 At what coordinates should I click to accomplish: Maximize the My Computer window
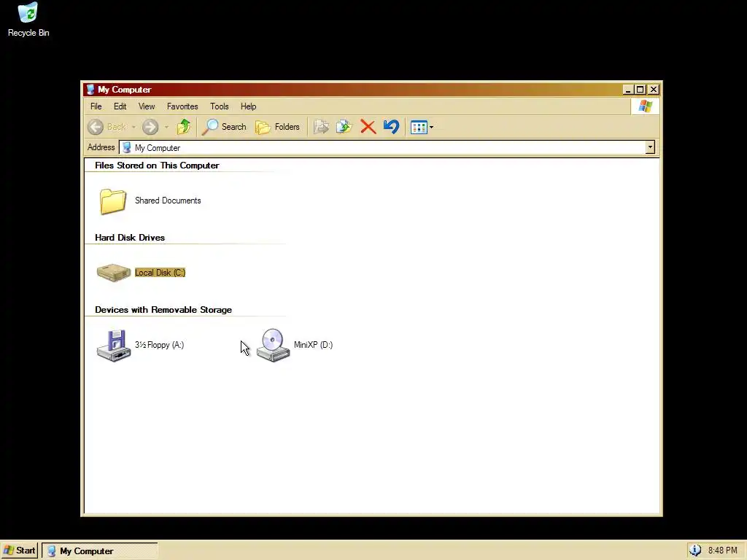(640, 90)
